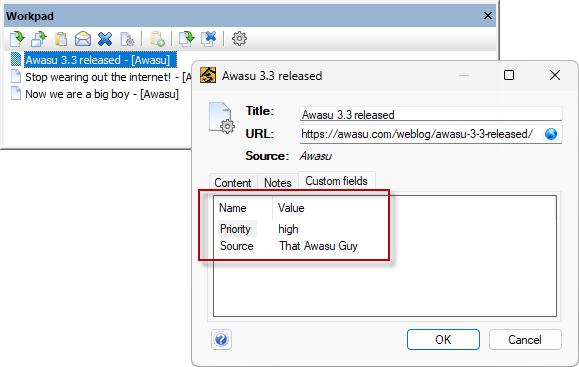Image resolution: width=579 pixels, height=367 pixels.
Task: Click the page icon beside 'Now we are a big boy'
Action: 16,94
